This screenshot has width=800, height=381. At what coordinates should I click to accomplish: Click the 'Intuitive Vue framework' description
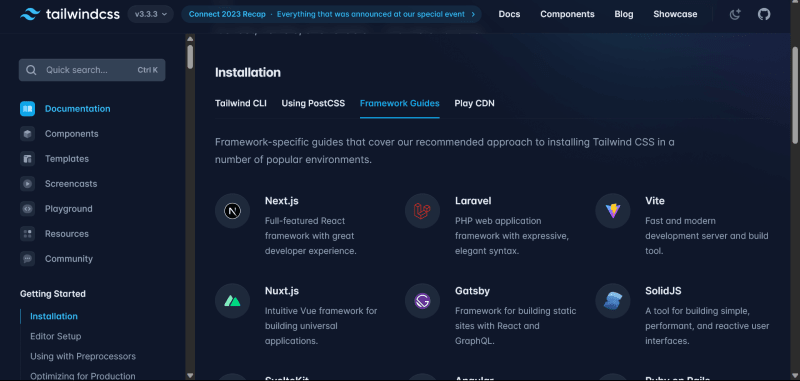[321, 326]
